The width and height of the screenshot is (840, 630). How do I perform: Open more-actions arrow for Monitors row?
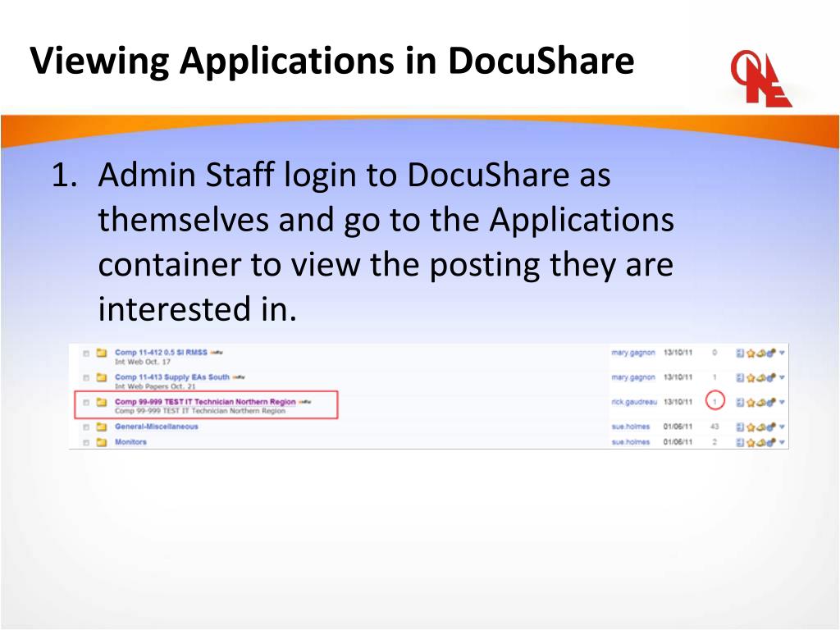(782, 442)
